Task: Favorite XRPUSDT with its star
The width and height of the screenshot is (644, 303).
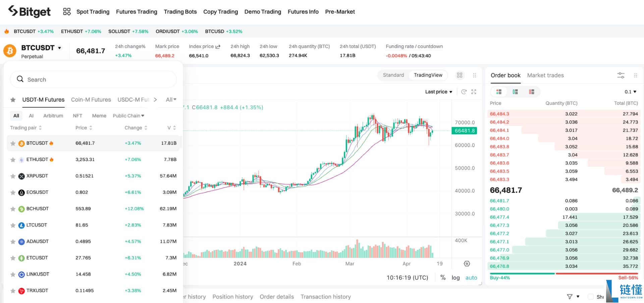Action: point(13,176)
